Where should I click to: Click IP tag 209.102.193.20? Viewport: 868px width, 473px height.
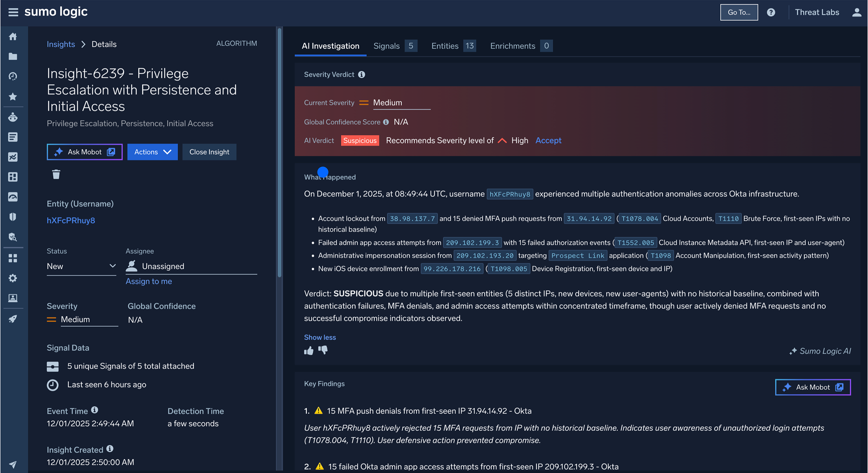pos(485,256)
